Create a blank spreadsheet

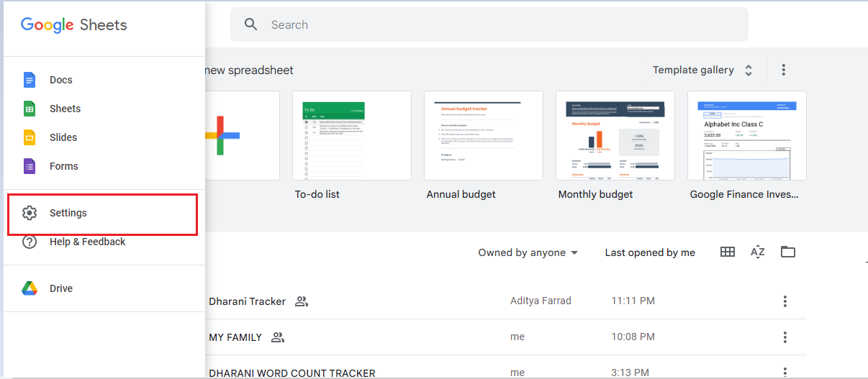242,135
